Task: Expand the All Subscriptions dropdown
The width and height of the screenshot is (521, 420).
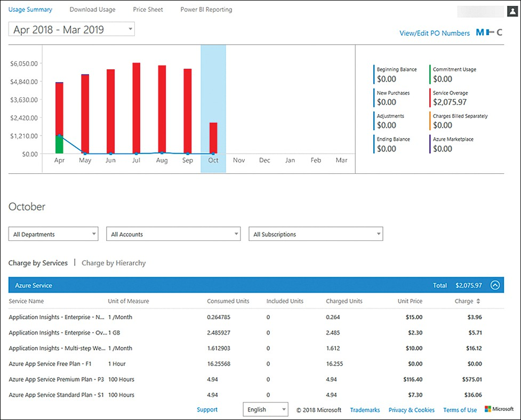Action: tap(316, 234)
